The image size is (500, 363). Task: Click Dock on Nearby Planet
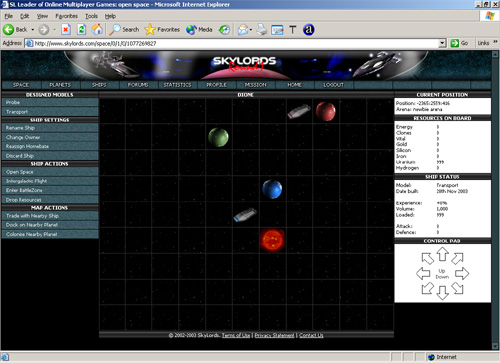coord(50,225)
